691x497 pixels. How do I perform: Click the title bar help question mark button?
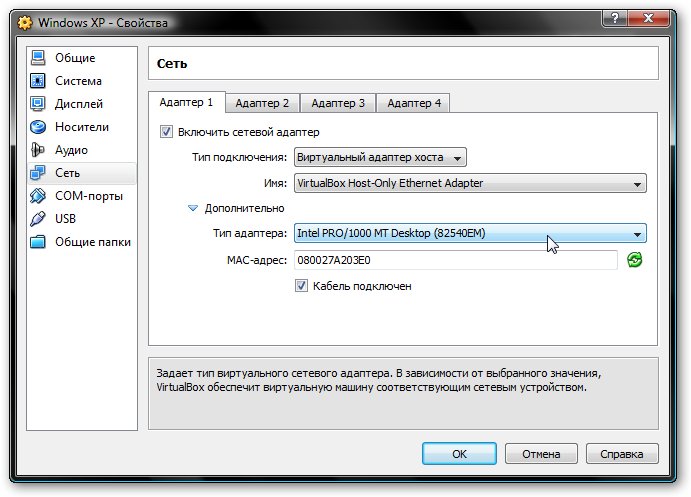click(615, 19)
